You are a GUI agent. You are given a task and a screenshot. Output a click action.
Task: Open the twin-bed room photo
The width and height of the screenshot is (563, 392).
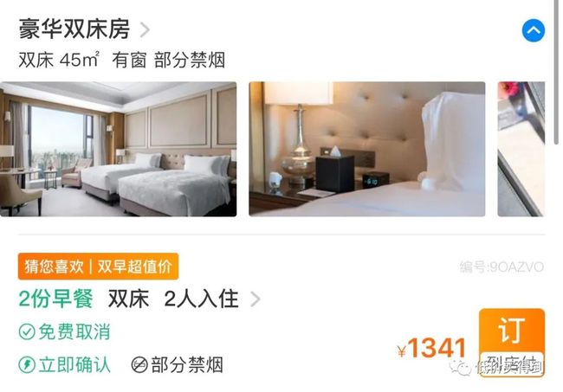[118, 149]
